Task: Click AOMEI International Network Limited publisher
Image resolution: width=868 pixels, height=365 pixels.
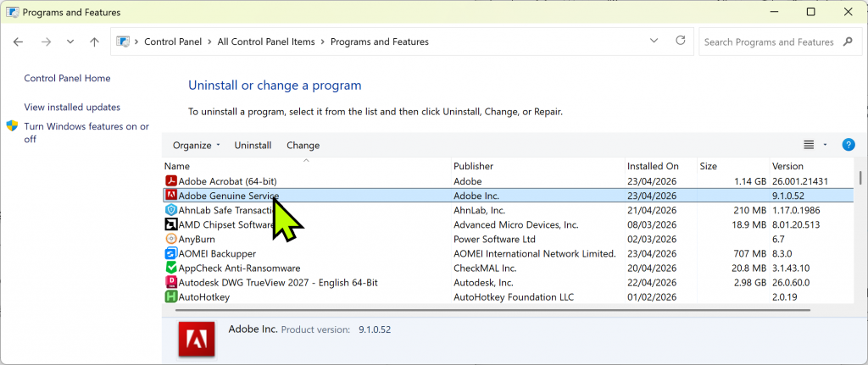Action: coord(535,254)
